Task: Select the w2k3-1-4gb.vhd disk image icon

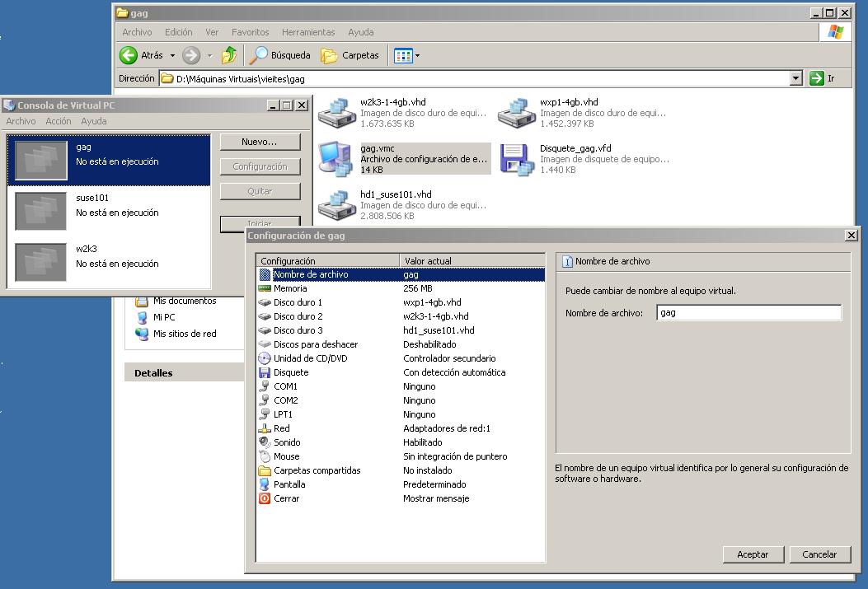Action: coord(336,113)
